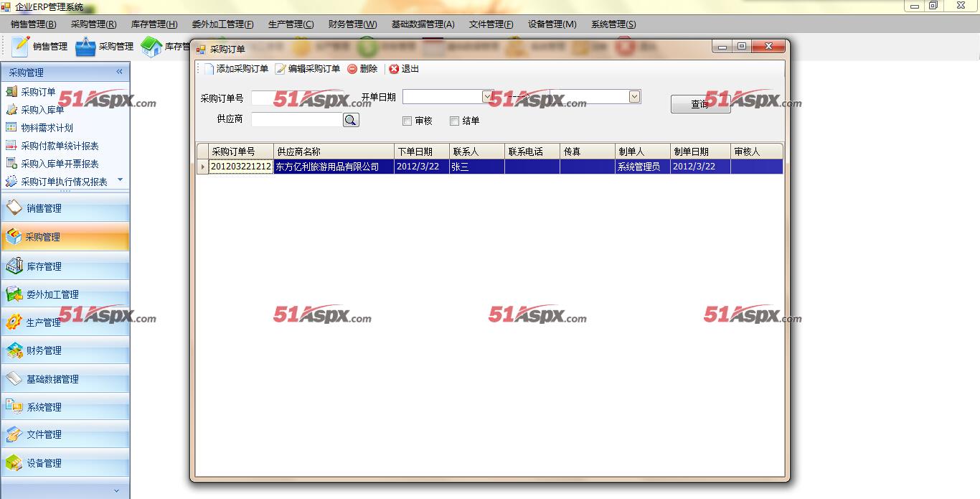Viewport: 980px width, 499px height.
Task: Collapse the 采购管理 sidebar panel chevron
Action: pyautogui.click(x=119, y=72)
